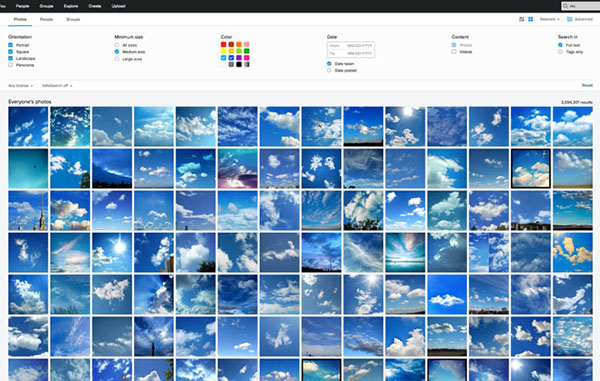The width and height of the screenshot is (600, 381).
Task: Open Groups in the black navigation bar
Action: tap(46, 6)
